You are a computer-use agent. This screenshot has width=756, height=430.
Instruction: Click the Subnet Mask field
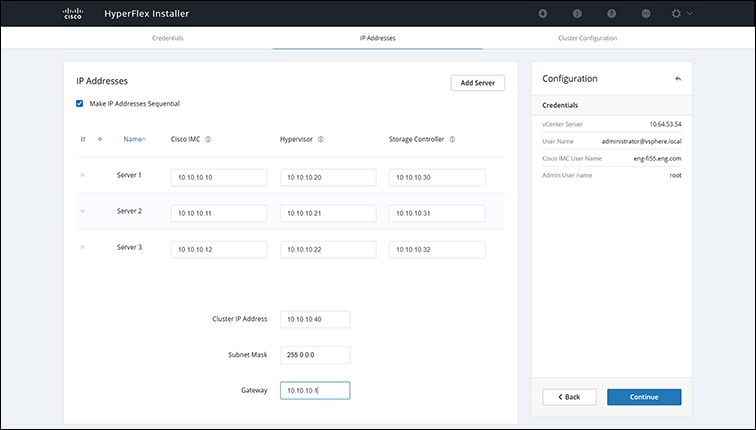[315, 355]
